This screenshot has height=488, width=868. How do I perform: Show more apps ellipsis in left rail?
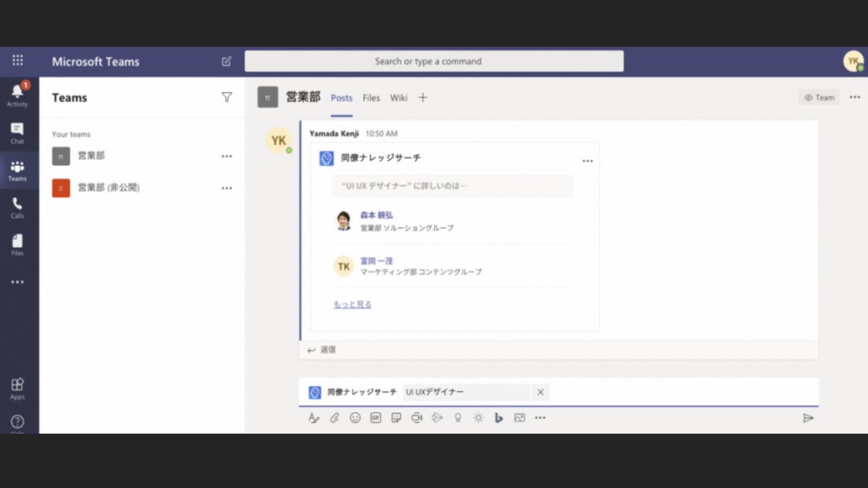(17, 282)
